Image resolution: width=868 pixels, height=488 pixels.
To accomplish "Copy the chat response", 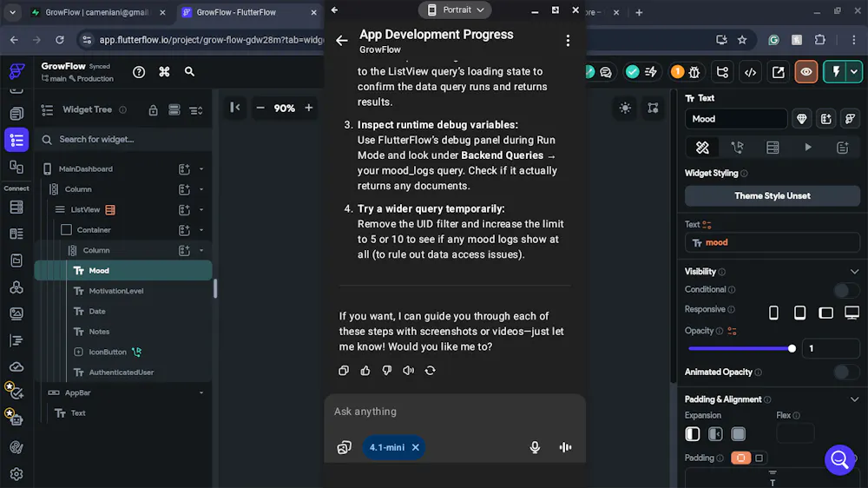I will [x=344, y=371].
